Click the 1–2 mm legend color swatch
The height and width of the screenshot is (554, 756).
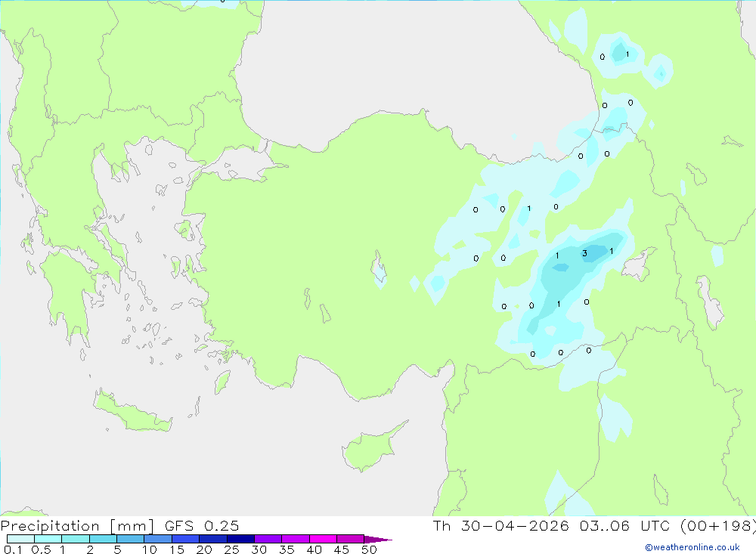(x=75, y=539)
